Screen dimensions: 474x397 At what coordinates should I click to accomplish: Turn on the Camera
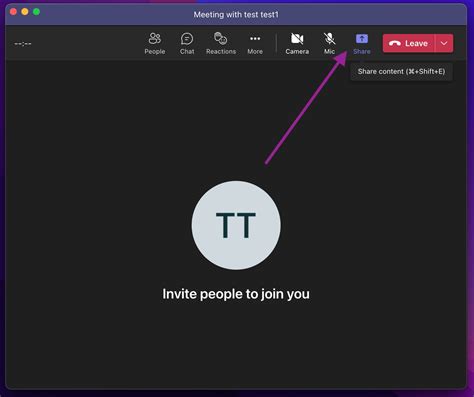(x=297, y=44)
